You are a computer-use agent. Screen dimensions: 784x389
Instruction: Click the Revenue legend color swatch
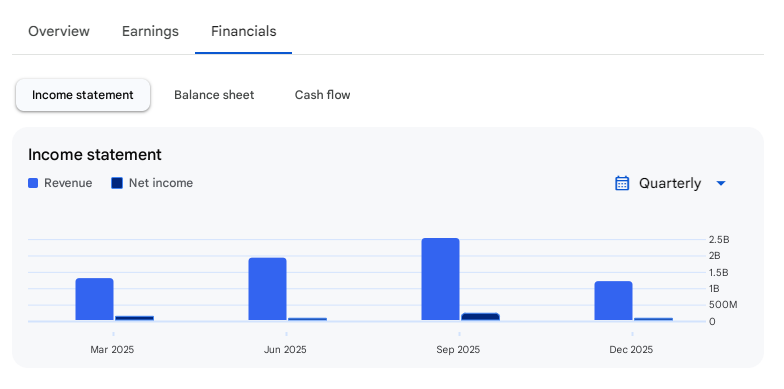(x=33, y=184)
